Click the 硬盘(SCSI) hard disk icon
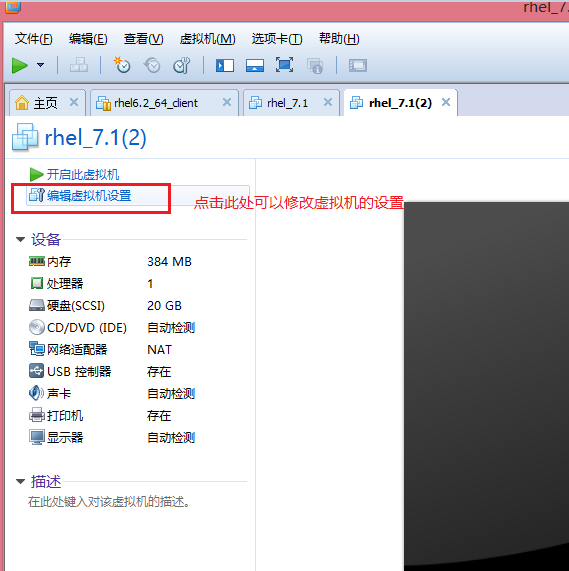The image size is (569, 571). pos(37,305)
